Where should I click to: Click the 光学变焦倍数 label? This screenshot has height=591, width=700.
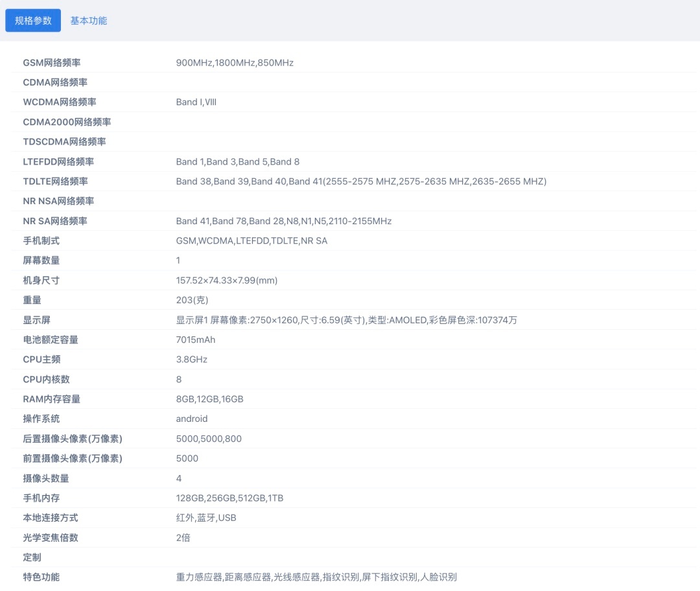coord(51,537)
